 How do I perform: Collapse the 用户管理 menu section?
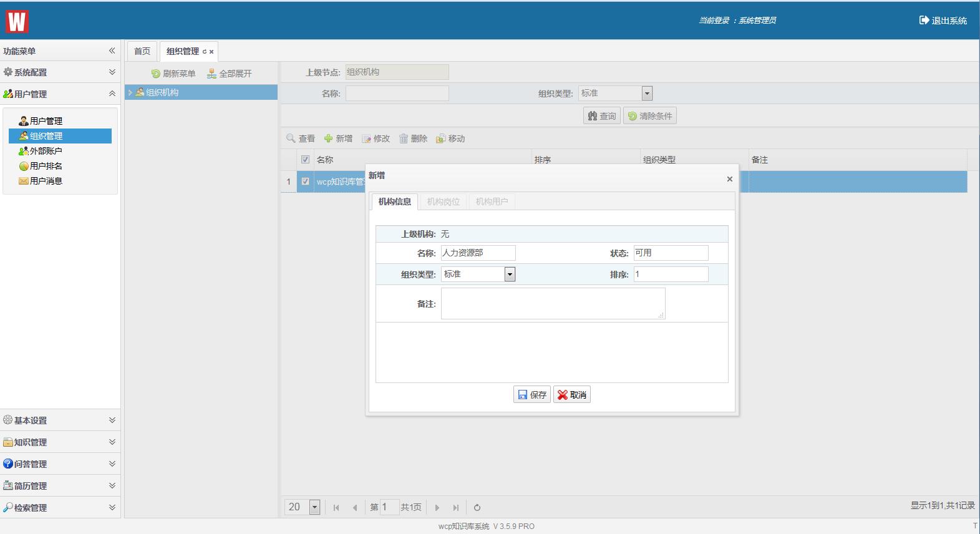point(60,94)
